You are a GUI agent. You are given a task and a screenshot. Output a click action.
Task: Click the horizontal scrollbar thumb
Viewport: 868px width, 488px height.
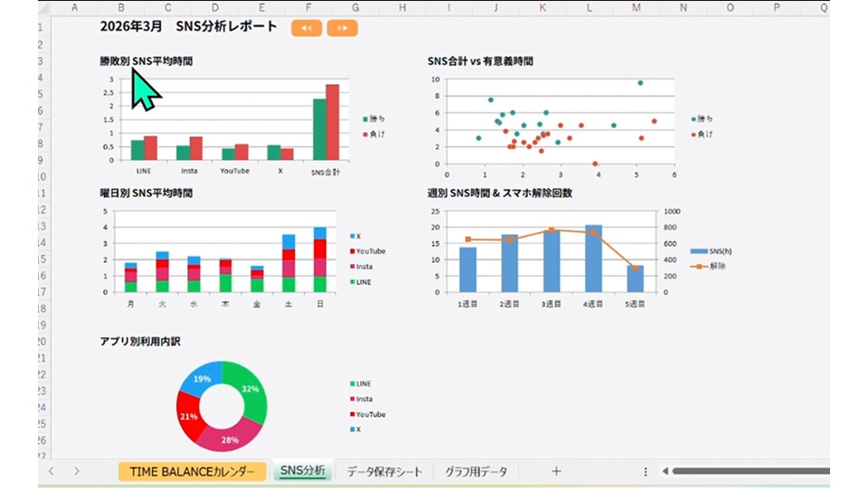[750, 471]
